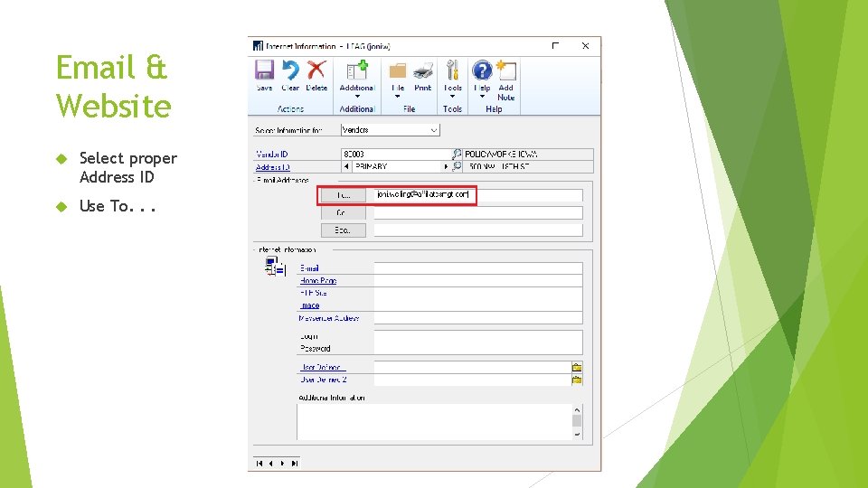This screenshot has width=868, height=488.
Task: Go to the previous record
Action: 270,463
